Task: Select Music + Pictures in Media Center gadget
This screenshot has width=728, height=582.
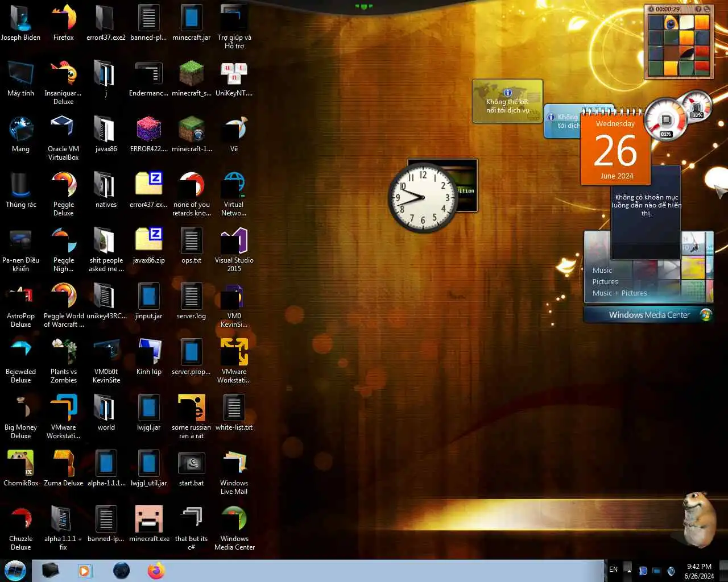Action: coord(620,293)
